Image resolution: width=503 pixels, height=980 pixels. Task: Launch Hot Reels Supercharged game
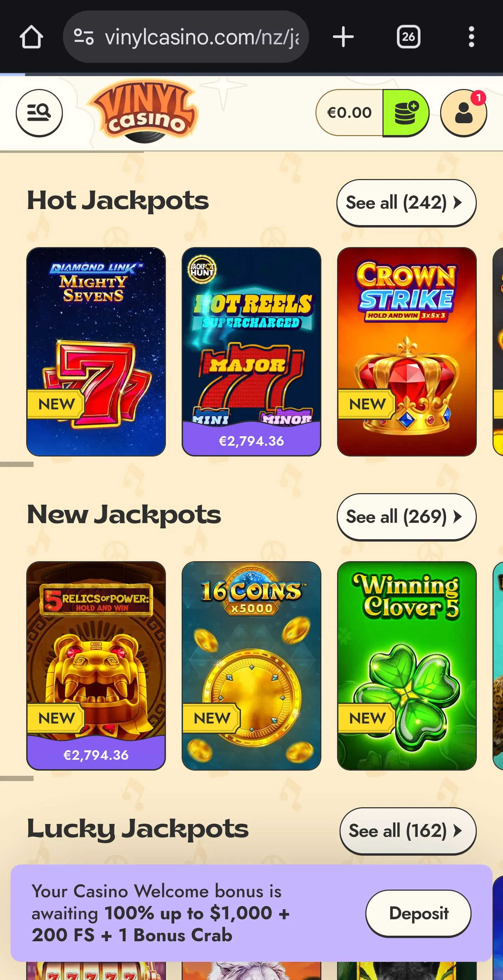[x=251, y=351]
